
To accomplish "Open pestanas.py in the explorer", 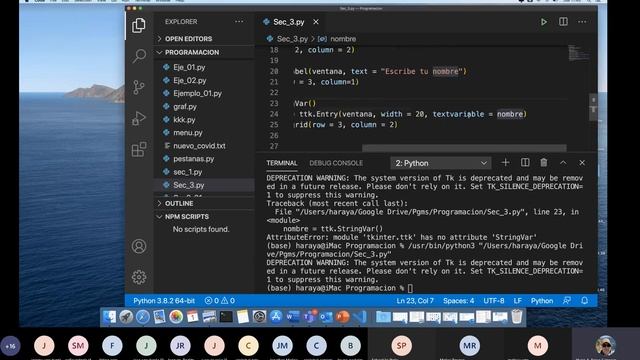I will click(204, 159).
